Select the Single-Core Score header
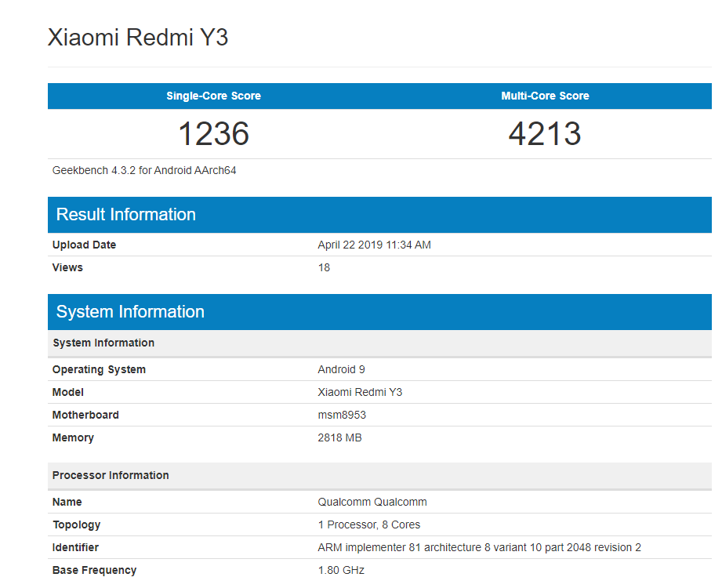The height and width of the screenshot is (588, 722). pyautogui.click(x=214, y=96)
